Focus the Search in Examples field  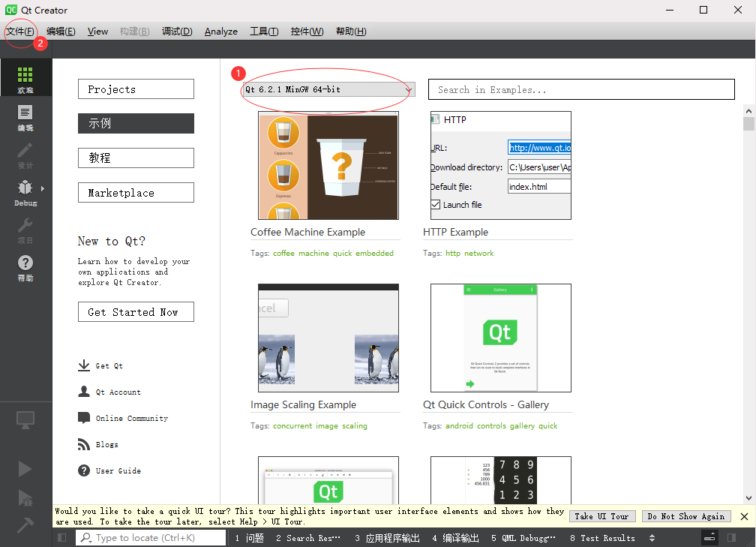pos(581,90)
